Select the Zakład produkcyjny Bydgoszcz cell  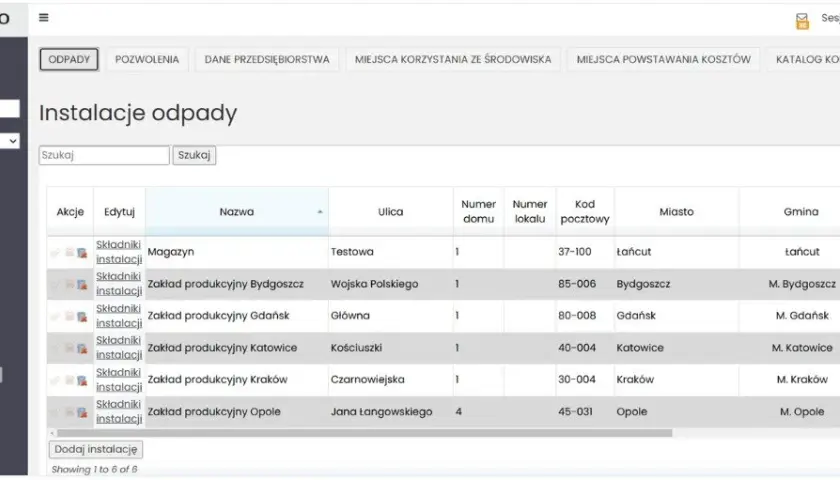click(237, 284)
